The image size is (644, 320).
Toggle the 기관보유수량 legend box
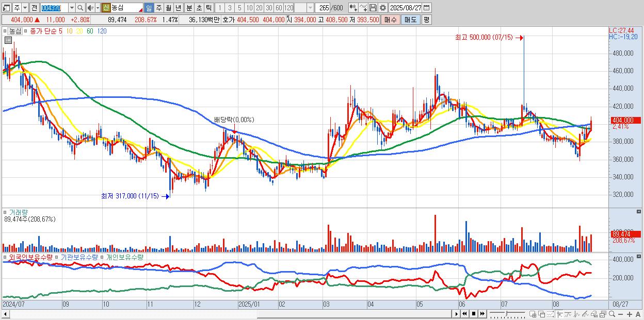[57, 257]
